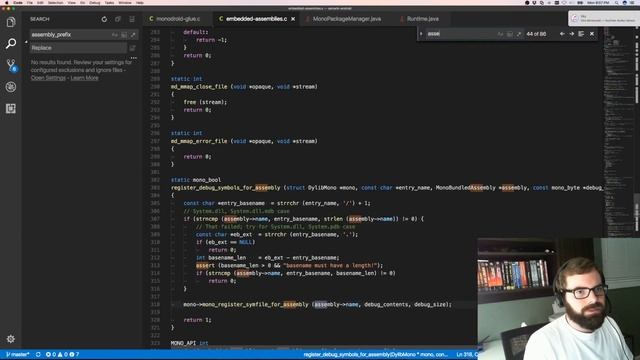Toggle Match Case in the editor find widget

pyautogui.click(x=500, y=34)
